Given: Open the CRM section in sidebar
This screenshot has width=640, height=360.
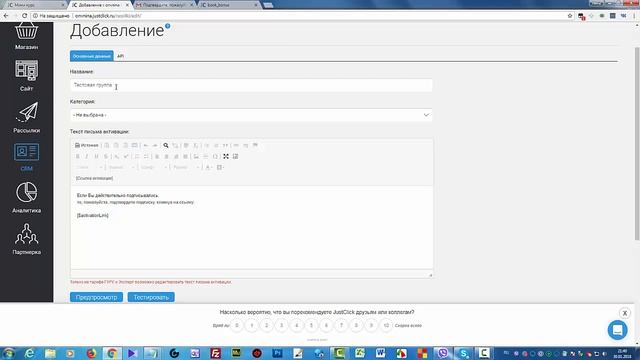Looking at the screenshot, I should click(27, 157).
